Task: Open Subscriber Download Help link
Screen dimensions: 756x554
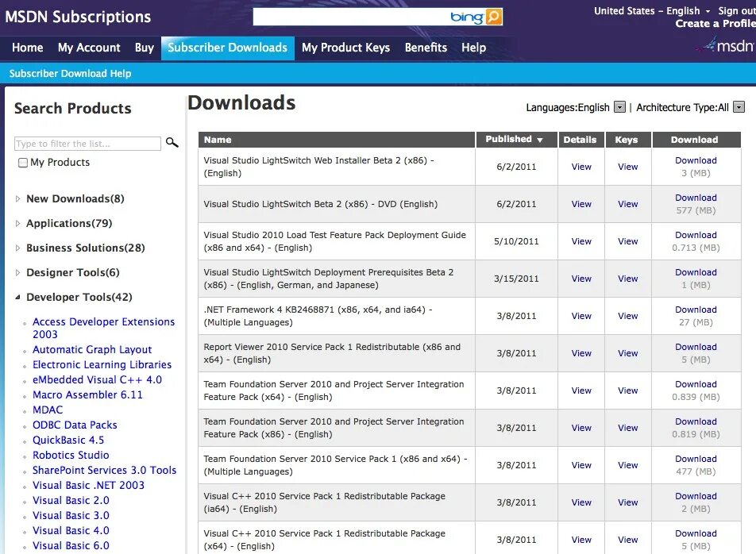Action: click(70, 73)
